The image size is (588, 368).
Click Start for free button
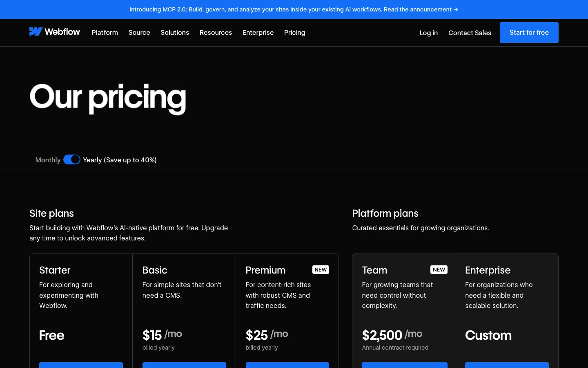(529, 32)
